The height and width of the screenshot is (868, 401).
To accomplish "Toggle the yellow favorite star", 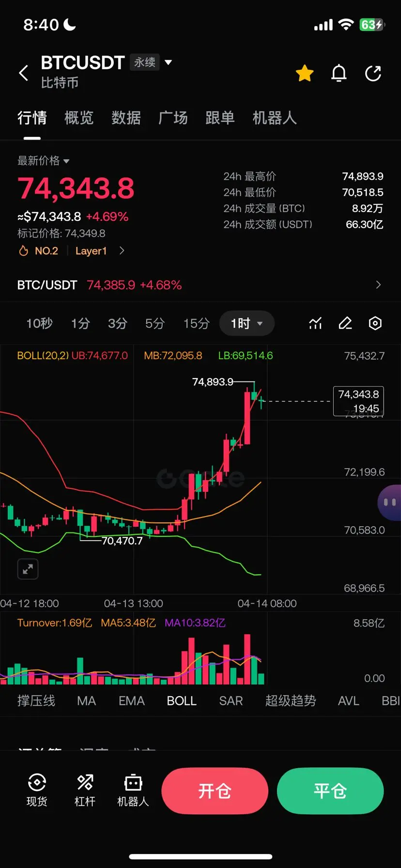I will tap(305, 73).
